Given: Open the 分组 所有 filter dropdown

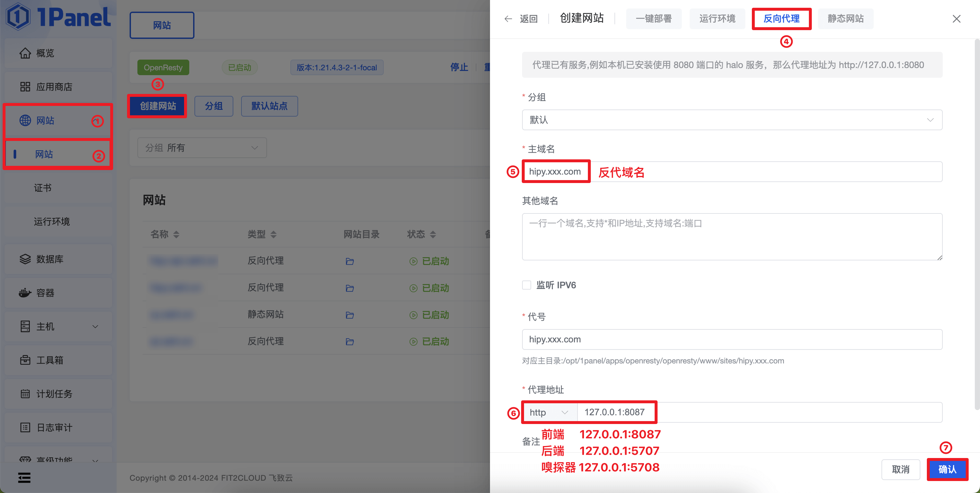Looking at the screenshot, I should pos(202,148).
